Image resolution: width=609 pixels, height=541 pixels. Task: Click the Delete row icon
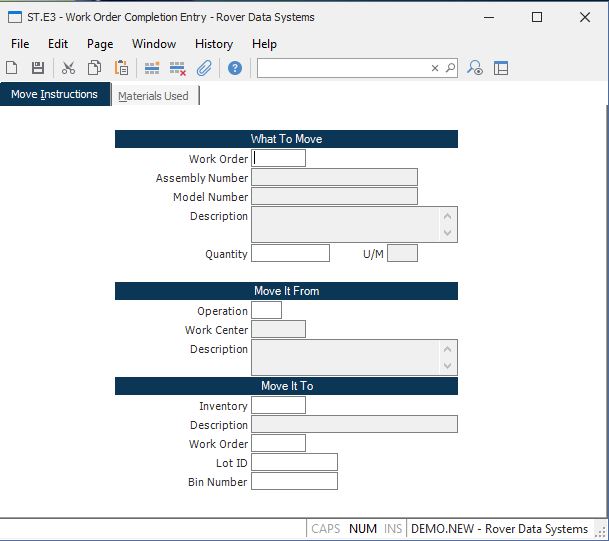tap(178, 68)
